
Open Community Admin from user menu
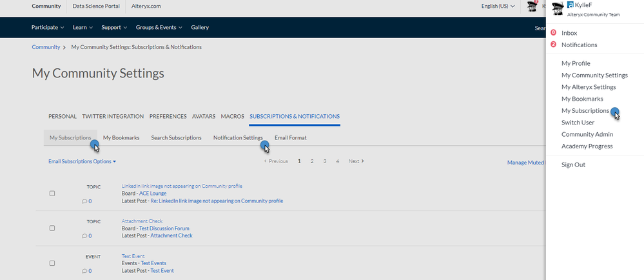click(x=587, y=134)
